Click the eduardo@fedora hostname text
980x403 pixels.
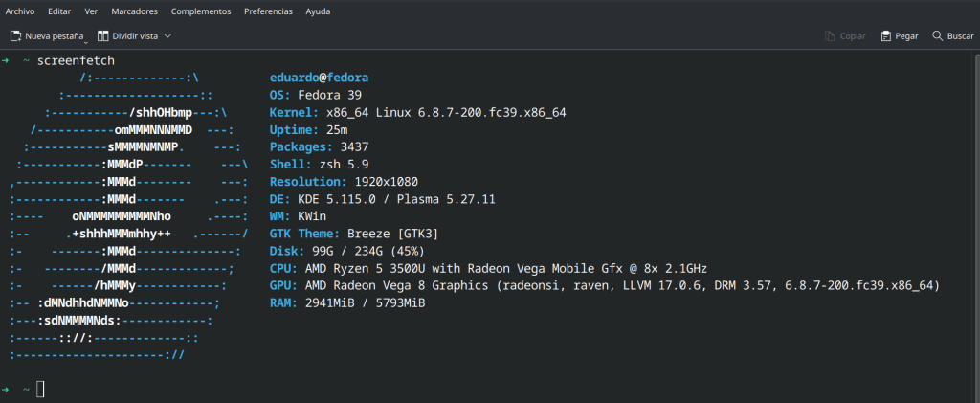click(320, 78)
